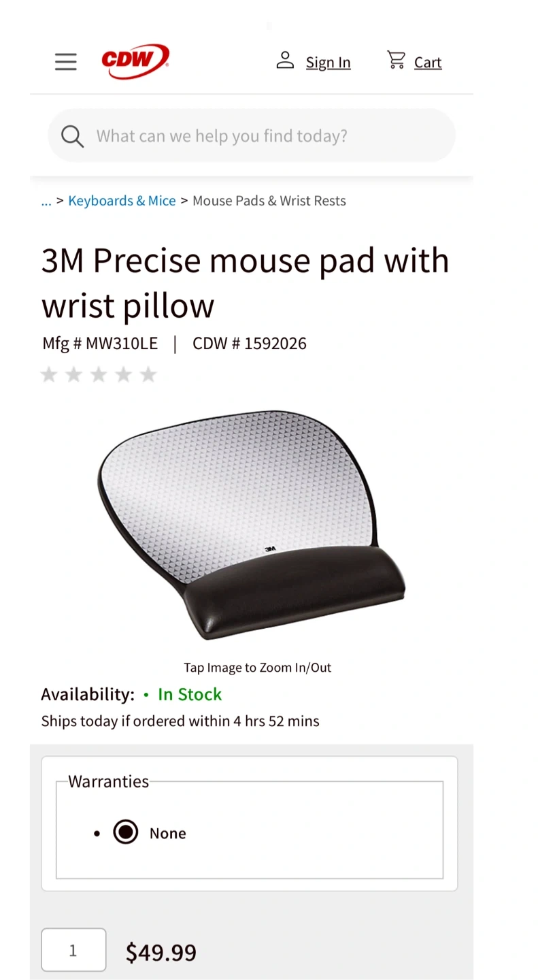Click the search magnifier icon
This screenshot has width=538, height=980.
tap(72, 136)
